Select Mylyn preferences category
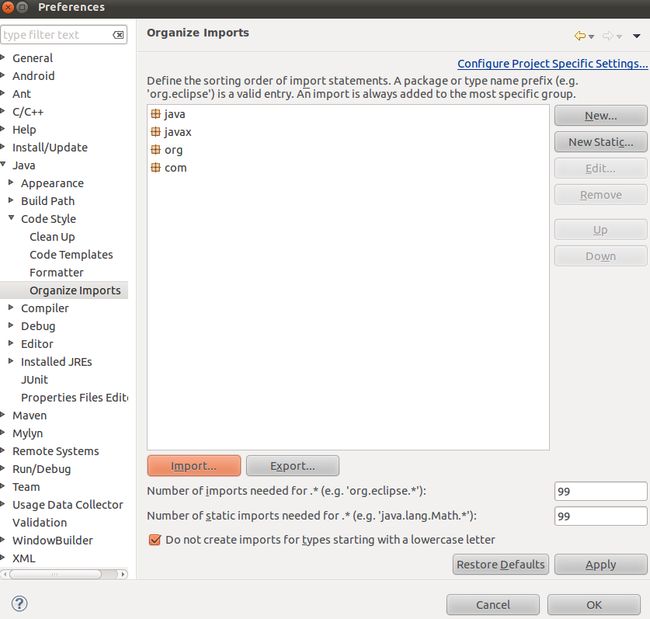This screenshot has width=650, height=619. click(x=27, y=433)
